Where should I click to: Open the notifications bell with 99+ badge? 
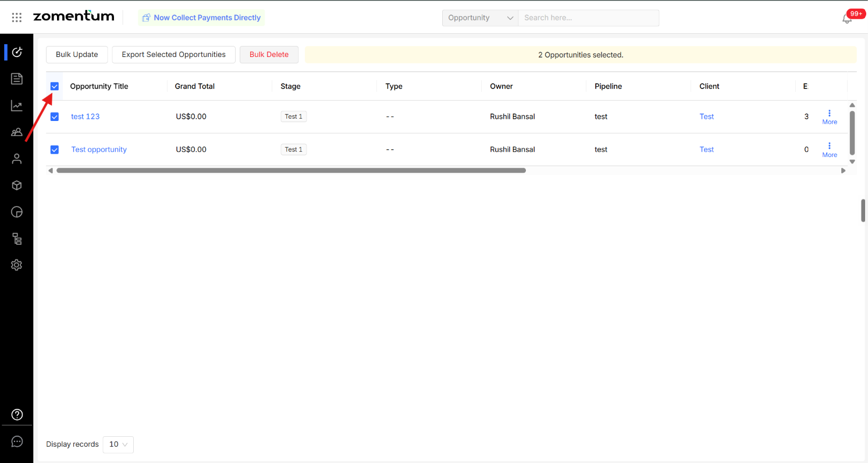click(847, 18)
